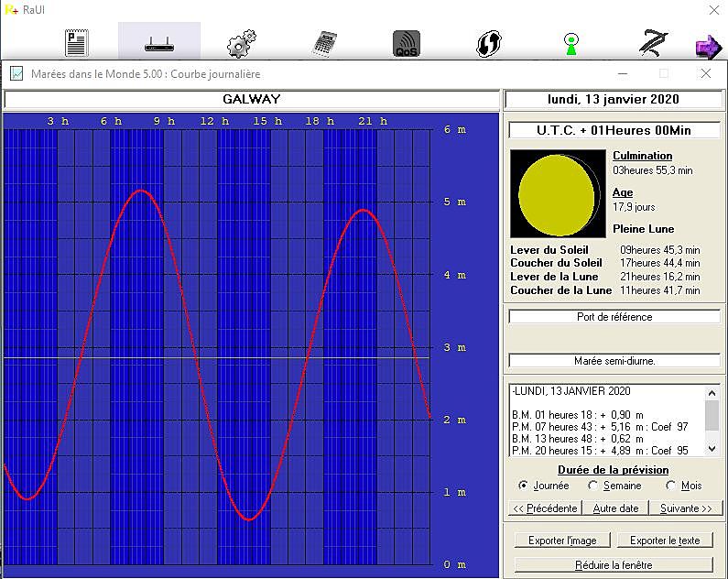Select the Journée forecast duration
Screen dimensions: 728x579
(x=543, y=486)
